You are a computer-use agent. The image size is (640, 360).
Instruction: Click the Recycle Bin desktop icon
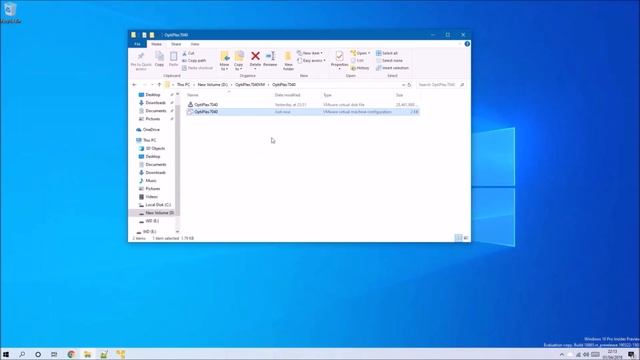point(10,13)
